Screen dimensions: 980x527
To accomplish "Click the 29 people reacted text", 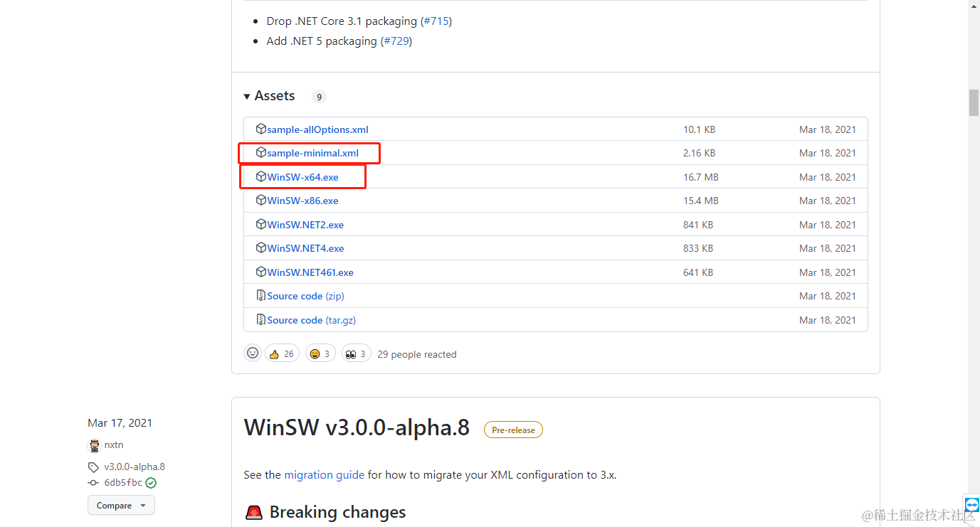I will point(417,354).
